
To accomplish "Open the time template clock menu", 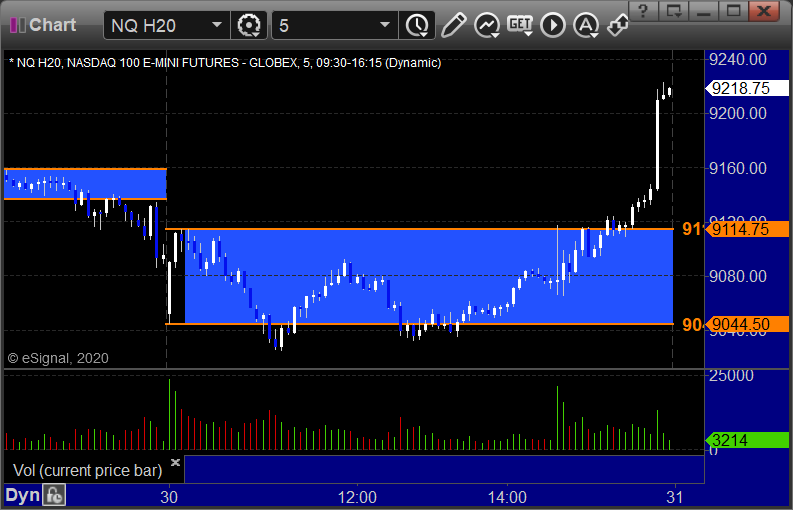I will pos(417,25).
